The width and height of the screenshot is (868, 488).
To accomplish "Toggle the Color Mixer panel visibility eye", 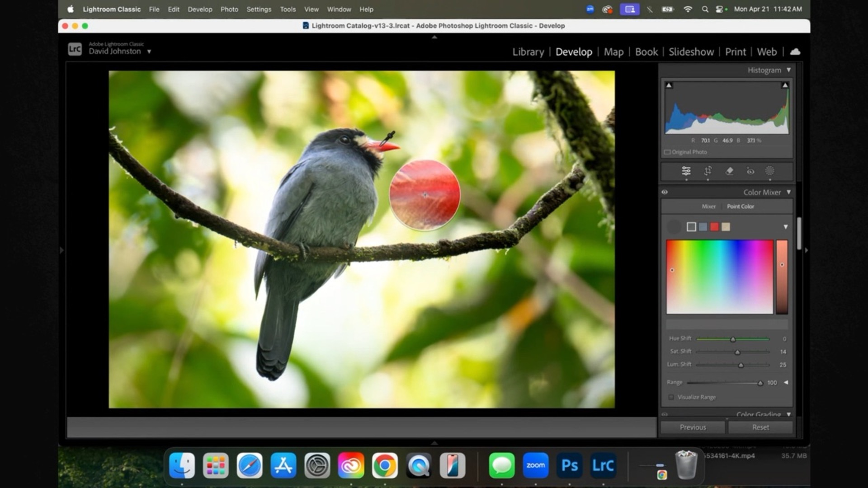I will 665,192.
